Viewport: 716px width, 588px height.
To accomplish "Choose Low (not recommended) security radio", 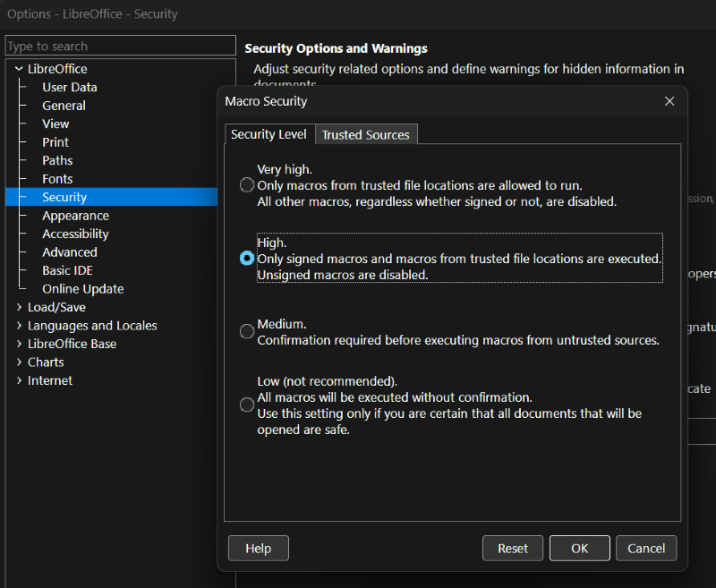I will click(247, 405).
